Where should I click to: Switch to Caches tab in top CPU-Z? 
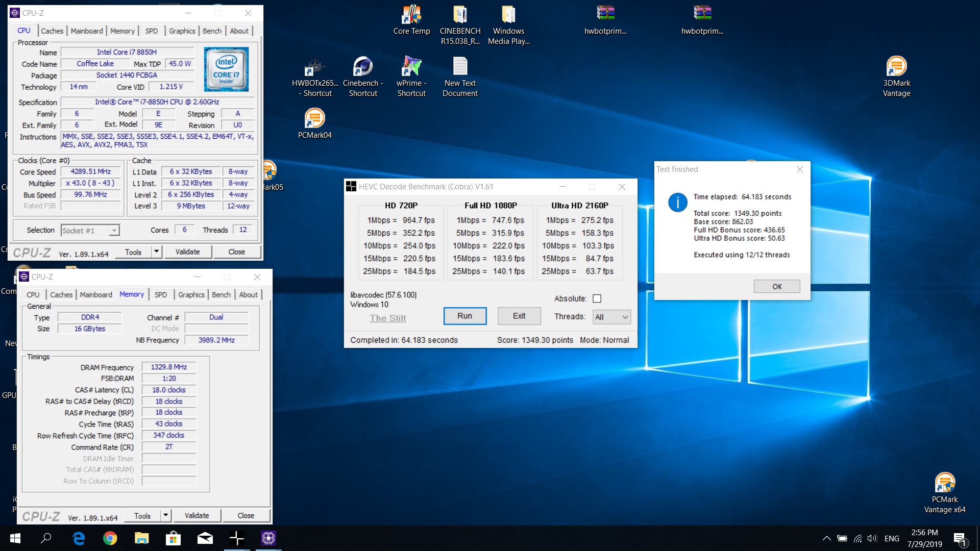pos(52,31)
